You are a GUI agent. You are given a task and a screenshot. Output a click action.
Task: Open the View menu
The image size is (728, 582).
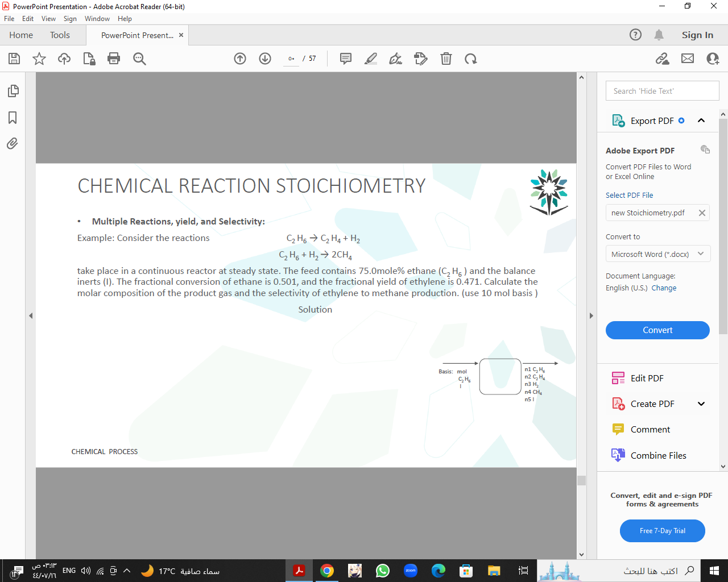pyautogui.click(x=48, y=18)
